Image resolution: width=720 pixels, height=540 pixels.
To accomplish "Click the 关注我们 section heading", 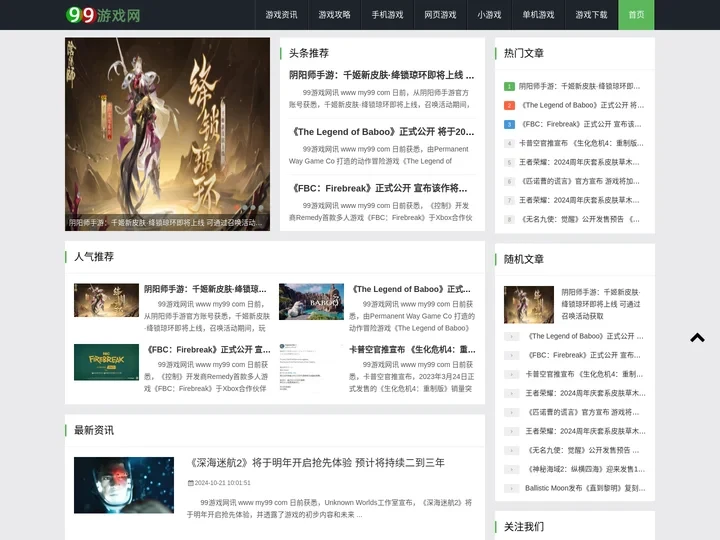I will coord(524,527).
